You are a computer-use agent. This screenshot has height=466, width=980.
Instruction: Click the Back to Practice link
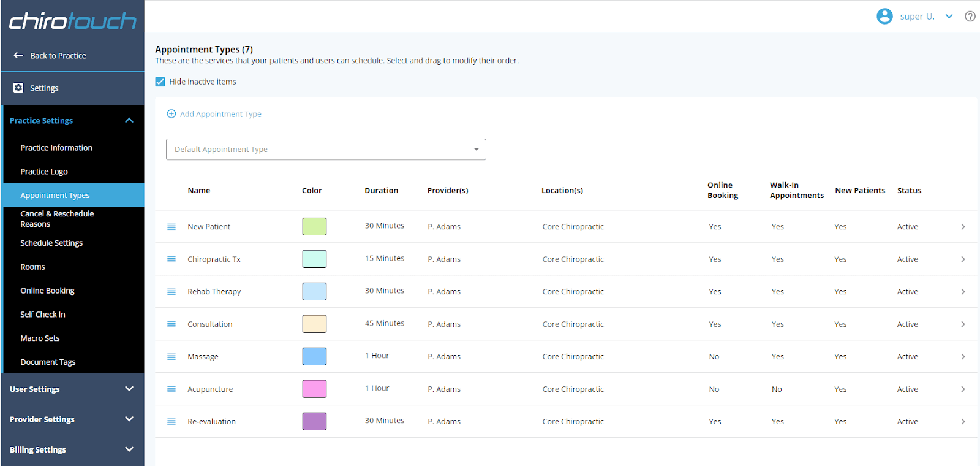tap(58, 56)
